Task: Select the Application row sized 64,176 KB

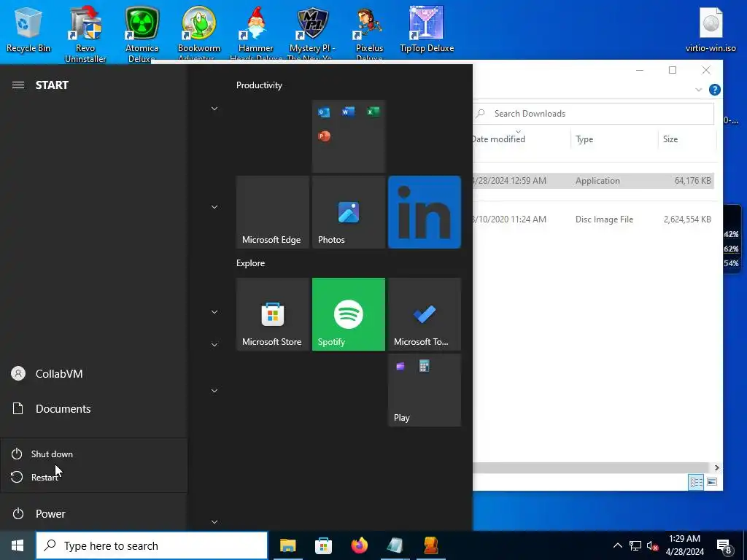Action: (593, 181)
